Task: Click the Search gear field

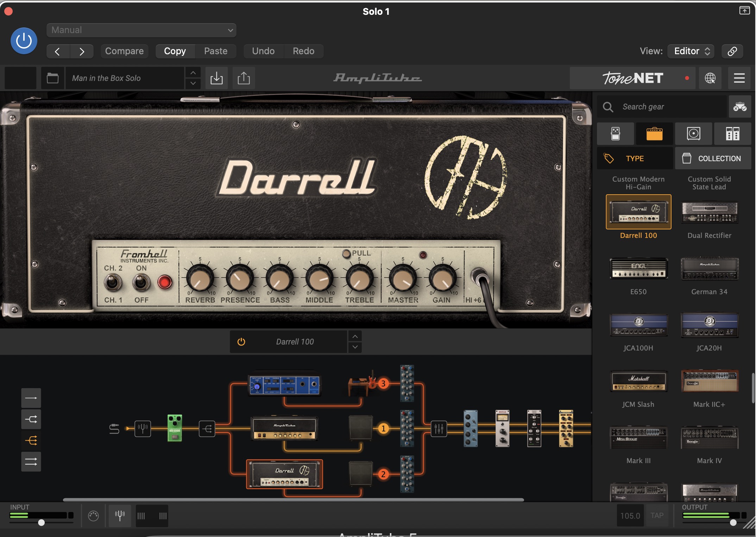Action: pos(662,107)
